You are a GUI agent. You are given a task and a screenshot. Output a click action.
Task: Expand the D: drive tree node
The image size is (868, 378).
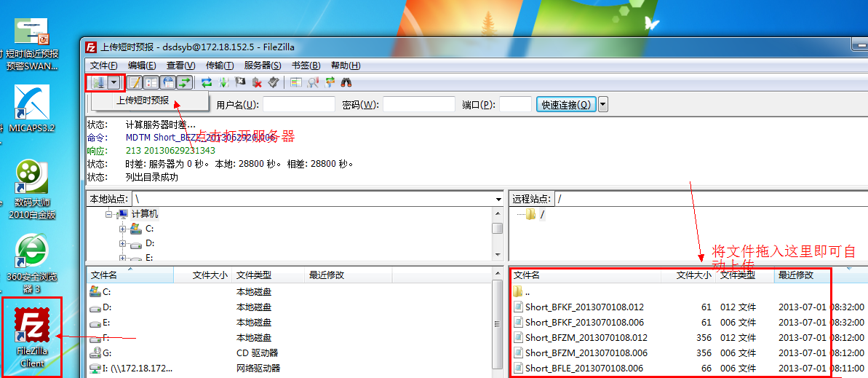click(x=122, y=243)
